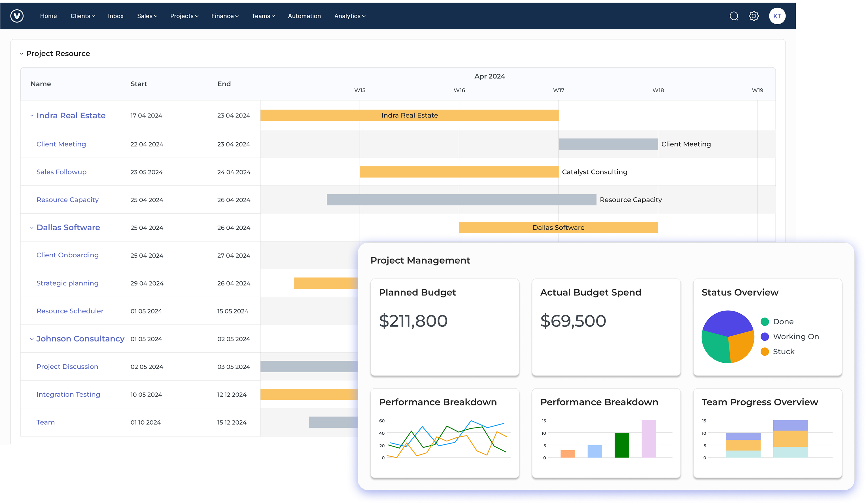The height and width of the screenshot is (504, 866).
Task: Open the Sales Followup task link
Action: [61, 172]
